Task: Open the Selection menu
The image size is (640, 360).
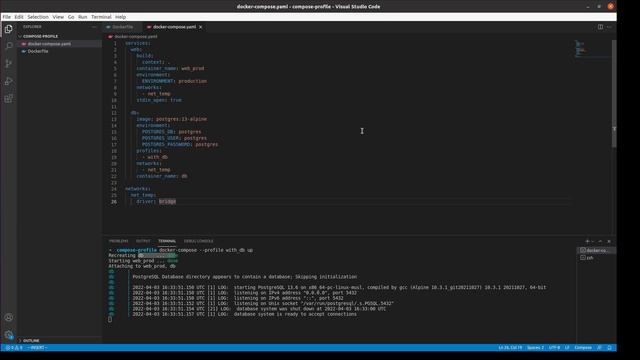Action: (38, 17)
